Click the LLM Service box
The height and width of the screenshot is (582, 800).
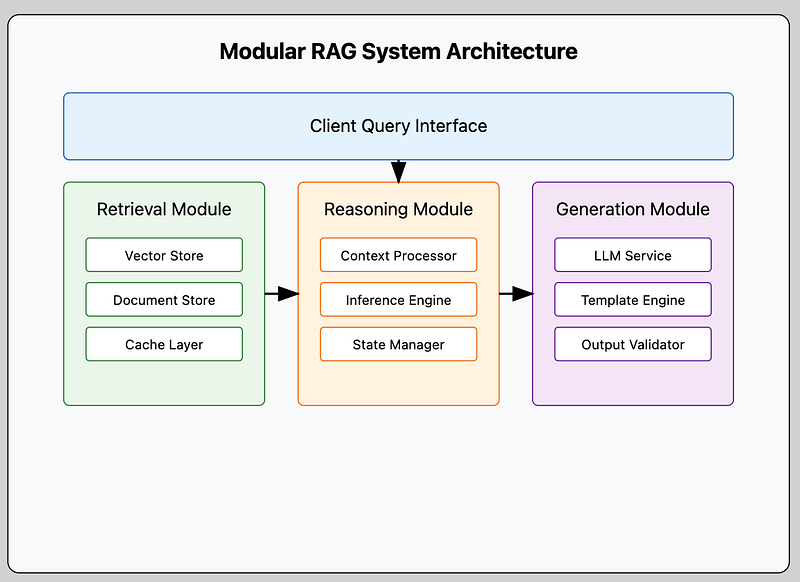[633, 255]
